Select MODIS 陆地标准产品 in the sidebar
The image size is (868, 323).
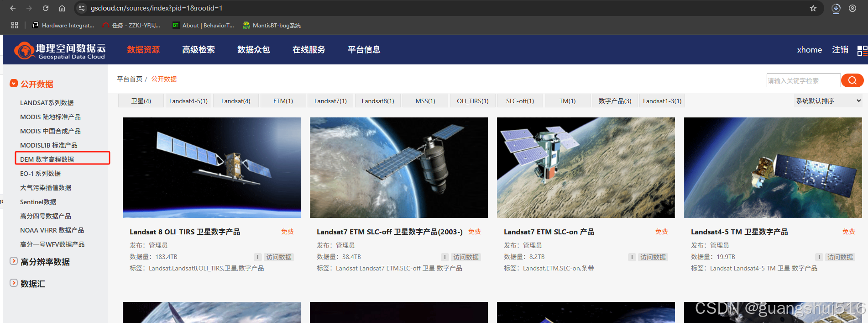click(50, 117)
